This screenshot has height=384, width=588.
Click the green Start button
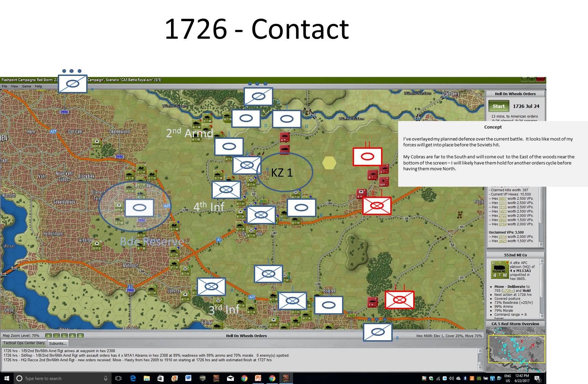click(498, 106)
